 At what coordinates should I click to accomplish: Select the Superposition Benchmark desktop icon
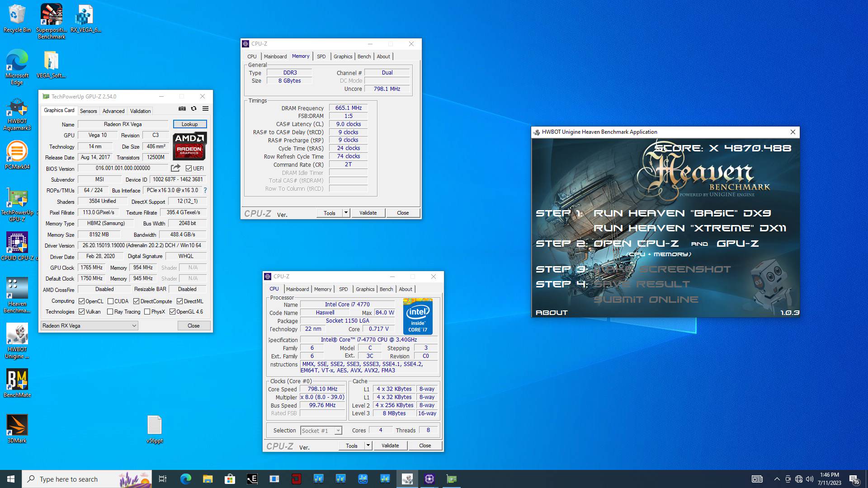51,21
